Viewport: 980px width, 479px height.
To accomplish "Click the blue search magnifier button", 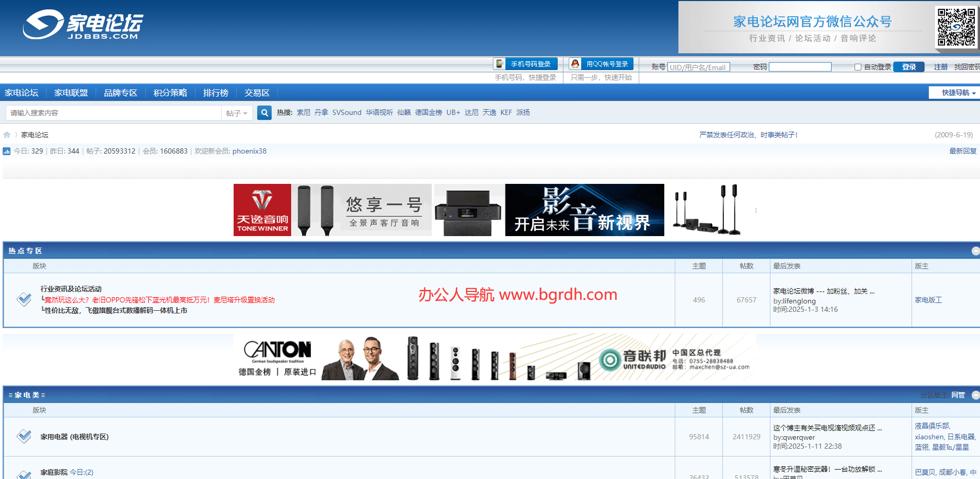I will 264,113.
